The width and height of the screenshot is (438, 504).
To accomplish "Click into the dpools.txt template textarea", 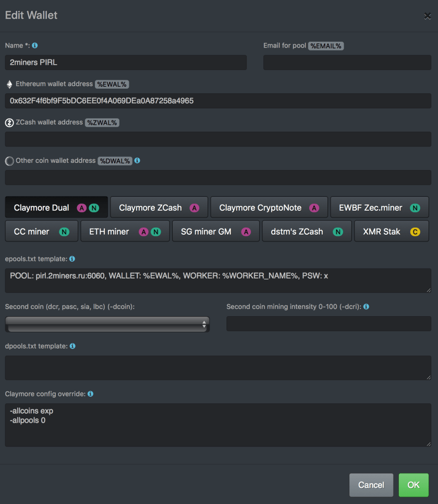I will pos(218,368).
